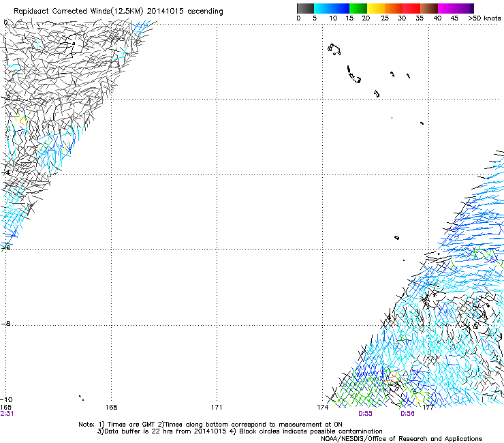Click the green 15-20 knots legend swatch
504x443 pixels.
[x=358, y=8]
